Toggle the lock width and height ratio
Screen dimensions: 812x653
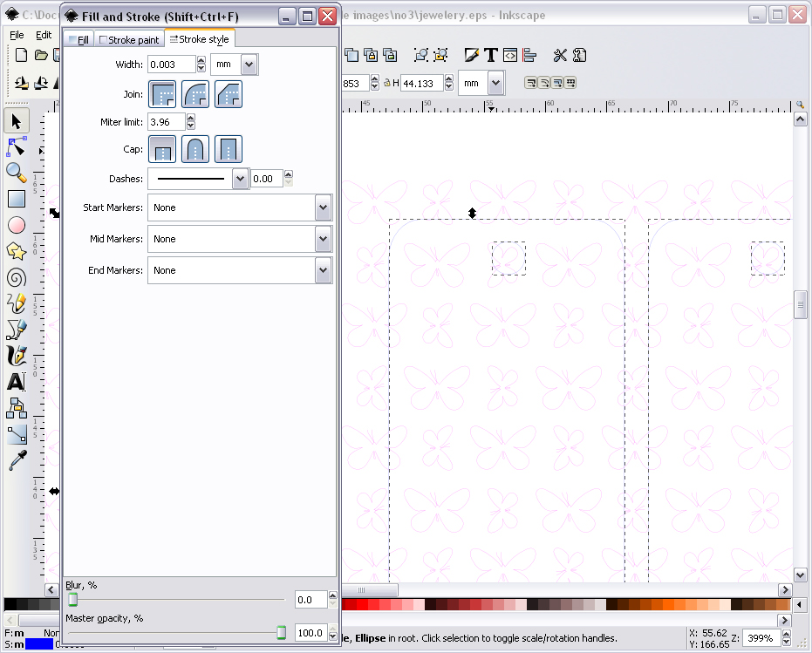(x=387, y=83)
